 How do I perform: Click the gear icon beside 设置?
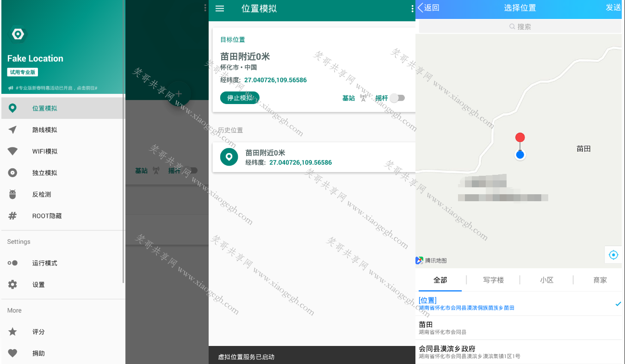point(12,284)
